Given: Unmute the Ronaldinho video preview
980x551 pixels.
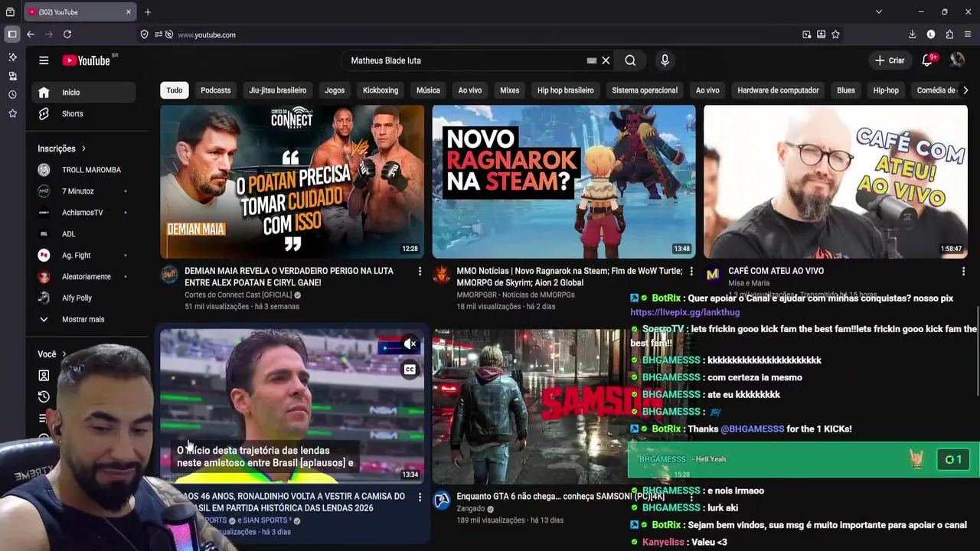Looking at the screenshot, I should pos(410,345).
